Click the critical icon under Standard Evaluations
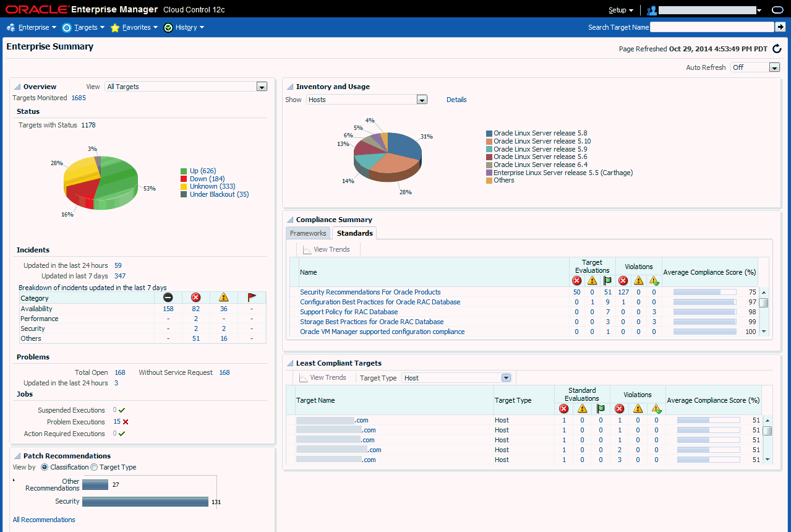 564,409
